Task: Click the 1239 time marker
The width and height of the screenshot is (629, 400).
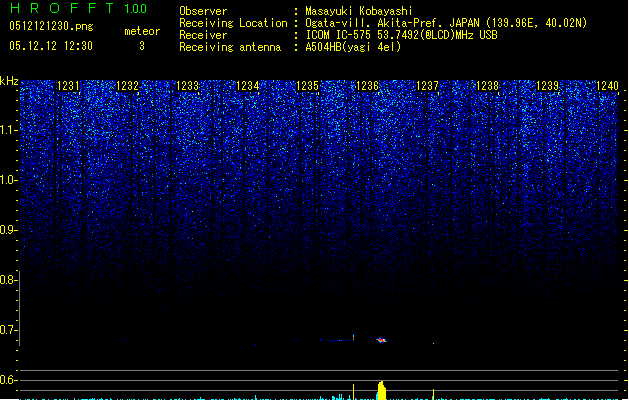Action: pos(548,86)
